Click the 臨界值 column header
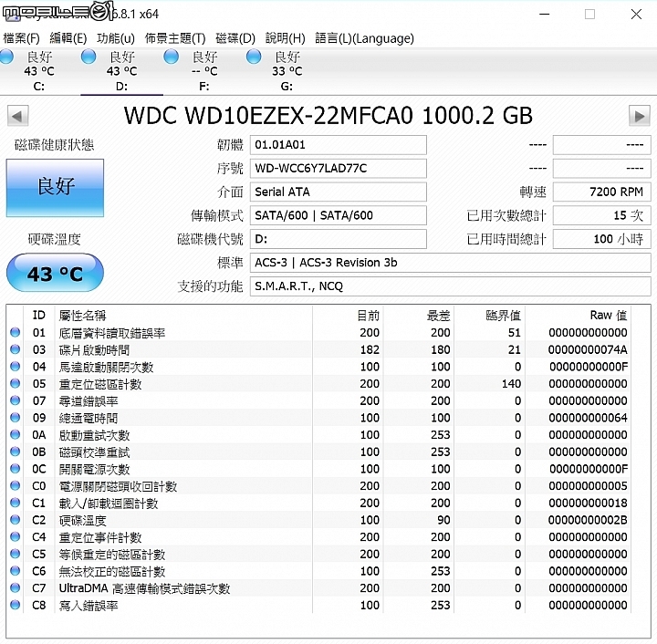 coord(490,315)
